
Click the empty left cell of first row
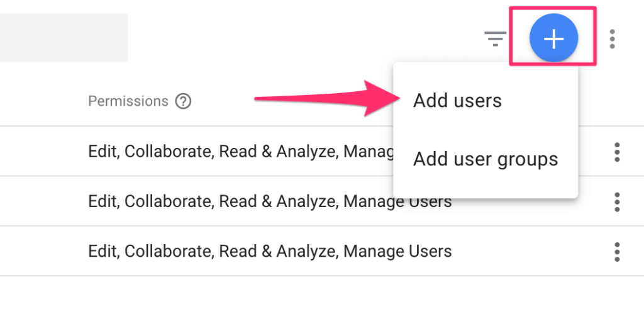38,152
